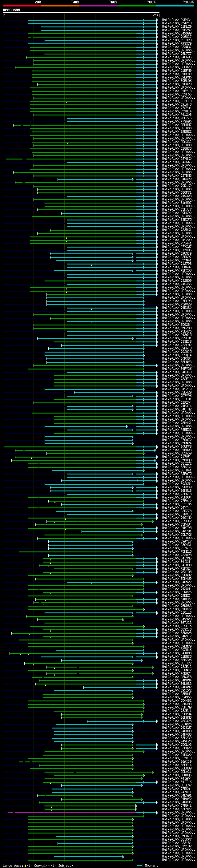Select hit label UniRef100_A3C4C1
This screenshot has height=868, width=197.
(x=177, y=545)
